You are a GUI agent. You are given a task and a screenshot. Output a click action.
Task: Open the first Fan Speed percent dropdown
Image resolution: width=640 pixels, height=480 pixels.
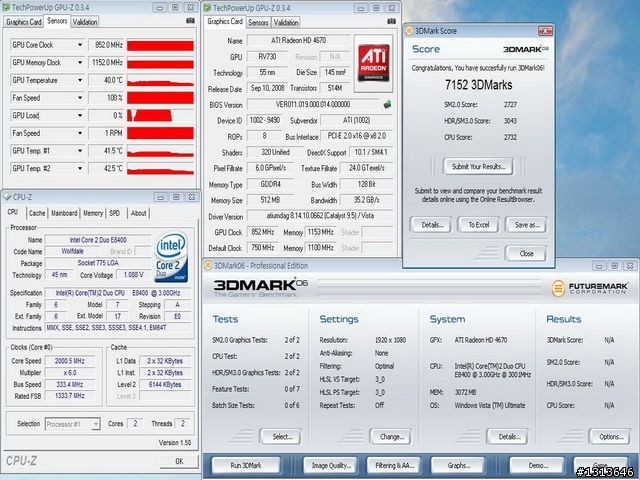coord(80,98)
